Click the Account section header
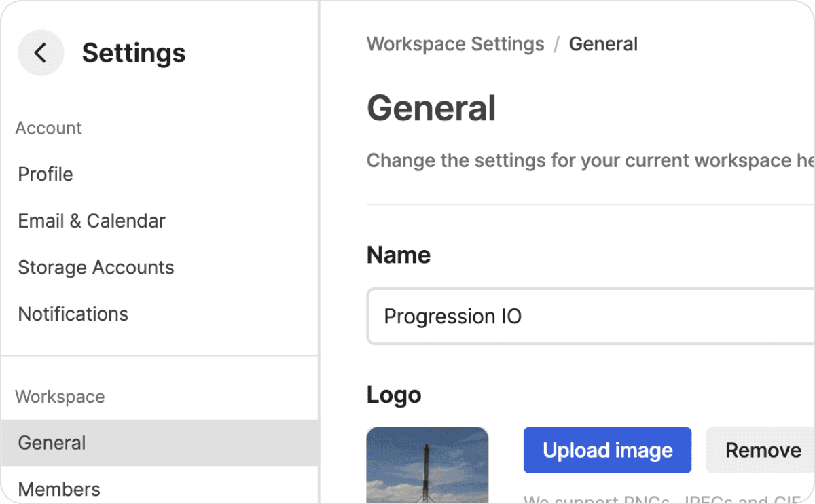Image resolution: width=815 pixels, height=504 pixels. pos(49,128)
